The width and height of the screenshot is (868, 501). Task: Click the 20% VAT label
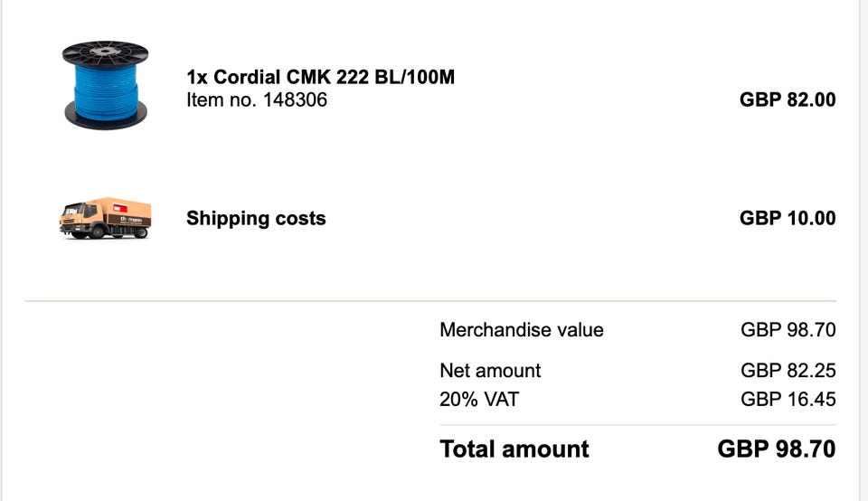pyautogui.click(x=479, y=399)
